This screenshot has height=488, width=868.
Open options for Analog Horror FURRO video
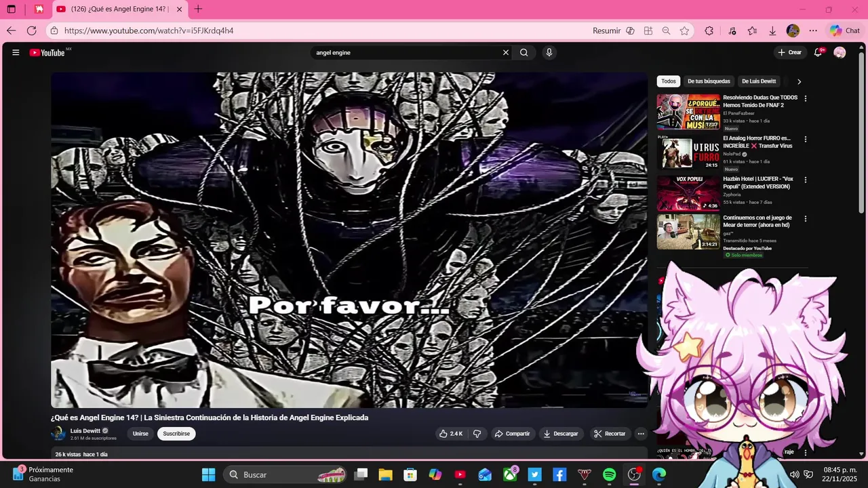806,139
